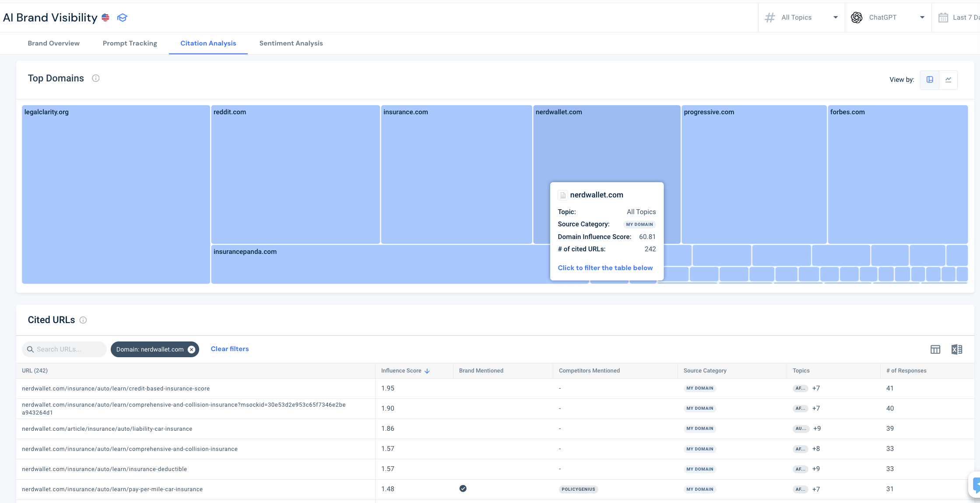This screenshot has height=503, width=980.
Task: Click the Domain Influence Score 60.81 value
Action: click(x=647, y=237)
